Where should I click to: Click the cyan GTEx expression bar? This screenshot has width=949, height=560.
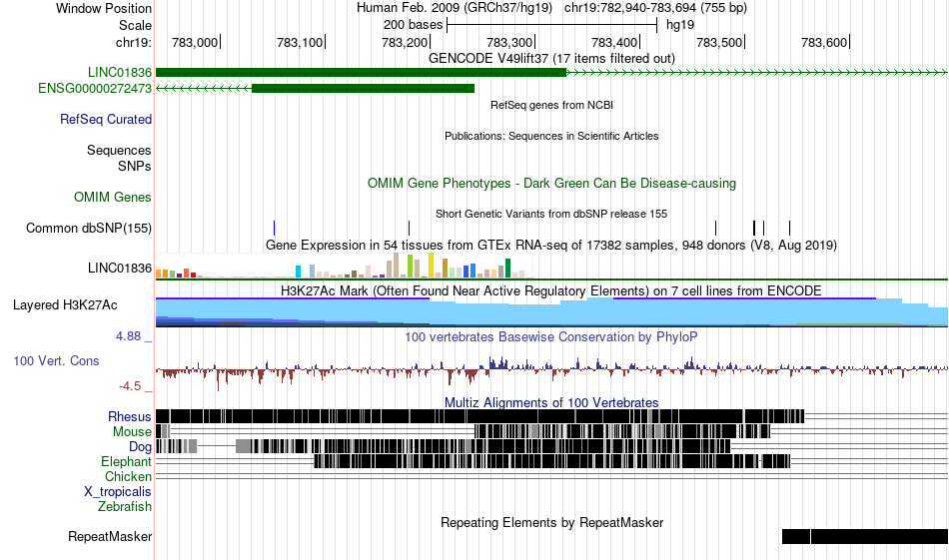[298, 271]
